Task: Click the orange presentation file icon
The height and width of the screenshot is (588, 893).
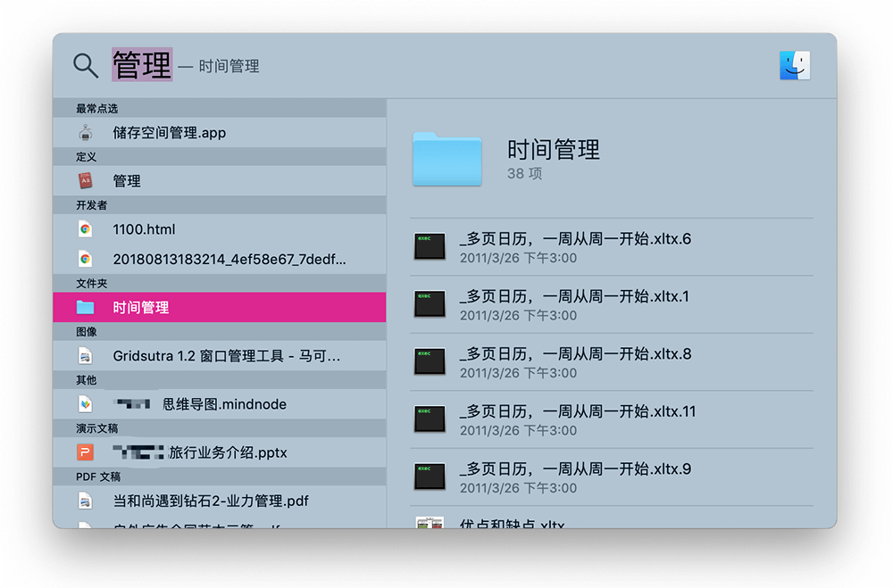Action: [86, 452]
